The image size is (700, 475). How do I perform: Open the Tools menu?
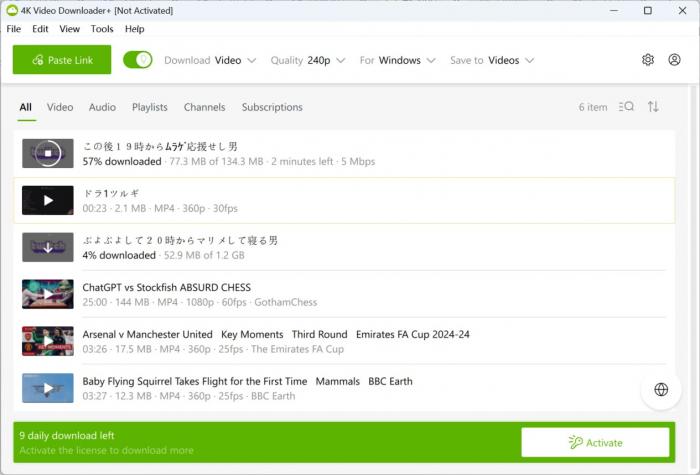pos(102,29)
